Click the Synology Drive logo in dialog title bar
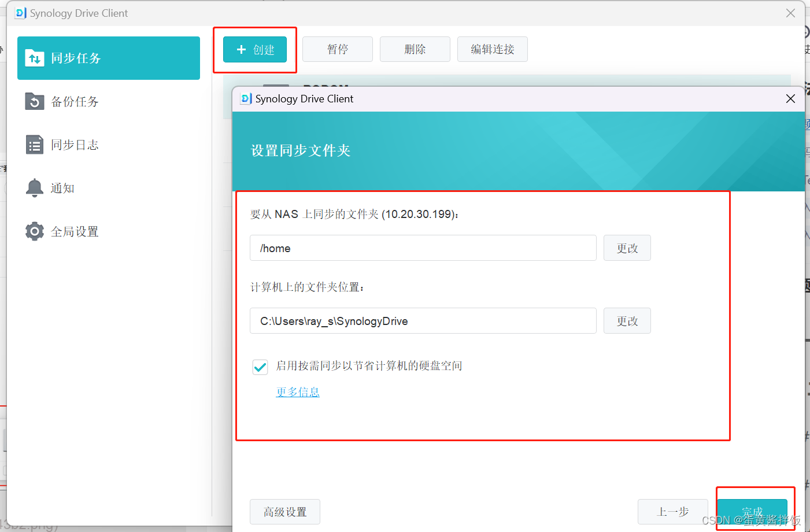Screen dimensions: 810x532 click(246, 99)
